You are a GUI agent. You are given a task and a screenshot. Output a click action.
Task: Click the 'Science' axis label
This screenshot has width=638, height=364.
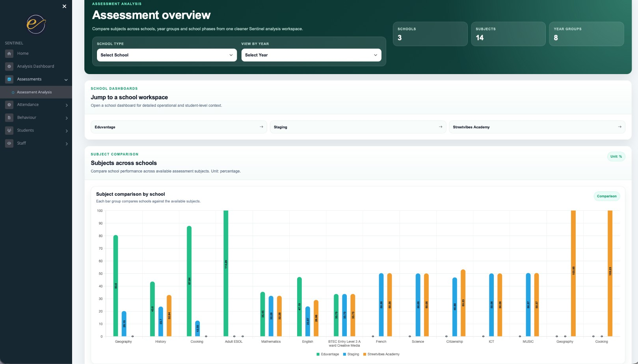pos(418,342)
